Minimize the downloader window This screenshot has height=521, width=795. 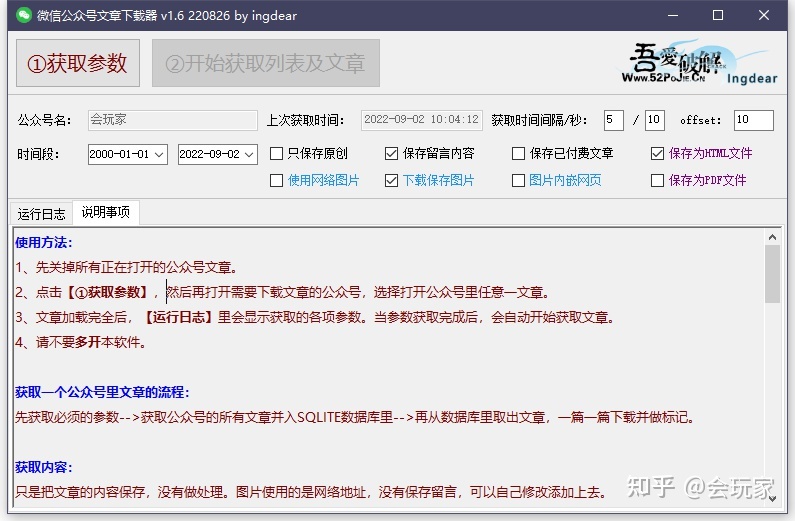(x=673, y=15)
